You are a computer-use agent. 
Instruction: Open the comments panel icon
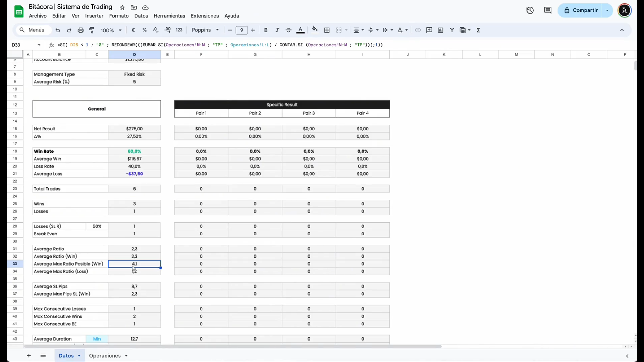pos(548,10)
